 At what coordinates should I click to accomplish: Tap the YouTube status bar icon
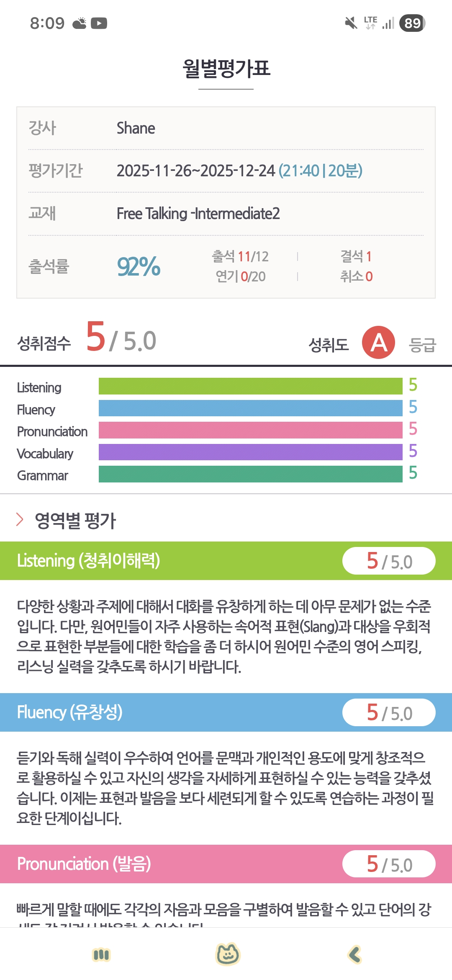[99, 23]
